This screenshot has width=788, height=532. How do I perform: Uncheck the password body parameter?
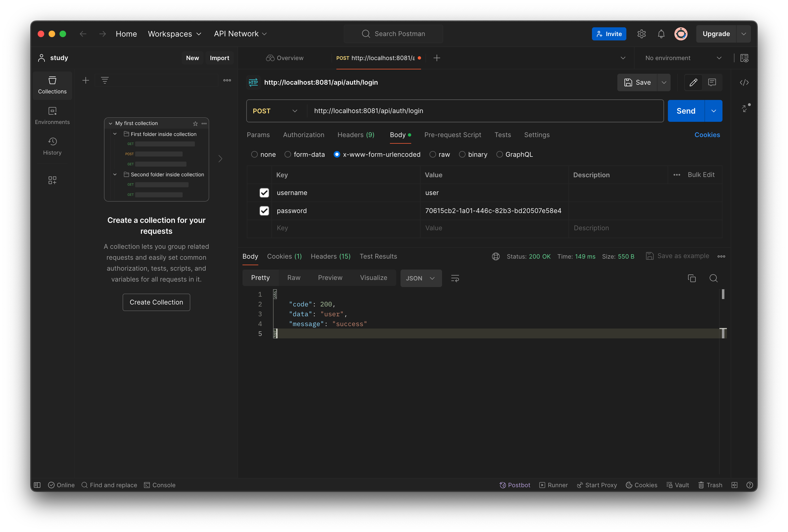point(264,211)
